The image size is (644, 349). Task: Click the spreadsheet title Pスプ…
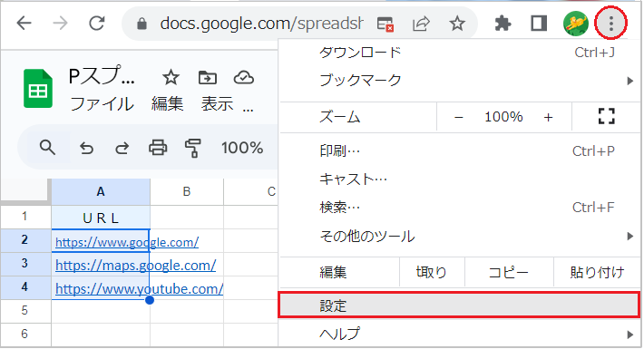click(x=101, y=76)
